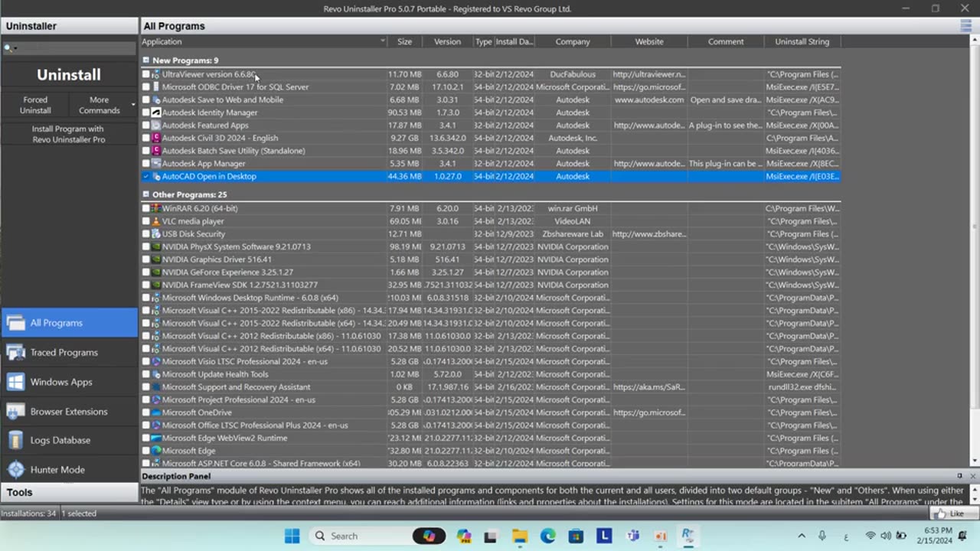Open the Logs Database icon

tap(15, 440)
